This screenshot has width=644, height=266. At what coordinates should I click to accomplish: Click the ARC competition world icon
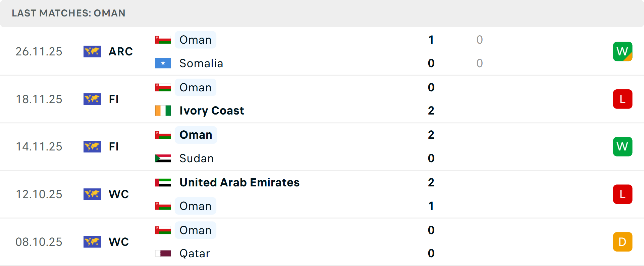point(92,51)
